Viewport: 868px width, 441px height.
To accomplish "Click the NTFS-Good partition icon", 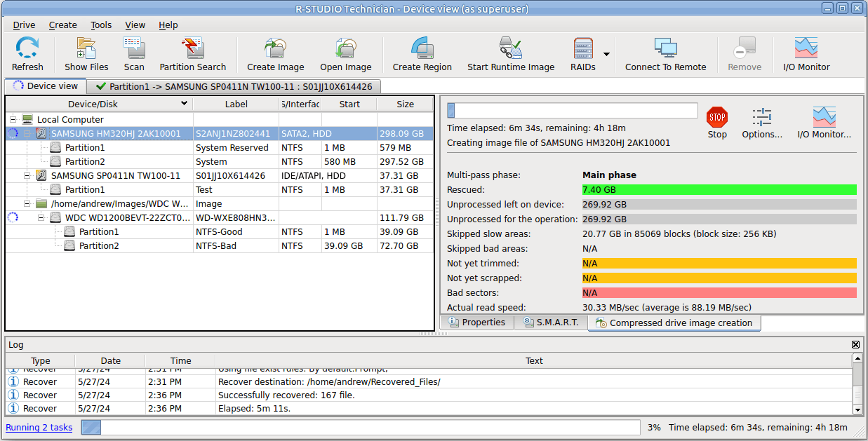I will coord(69,231).
